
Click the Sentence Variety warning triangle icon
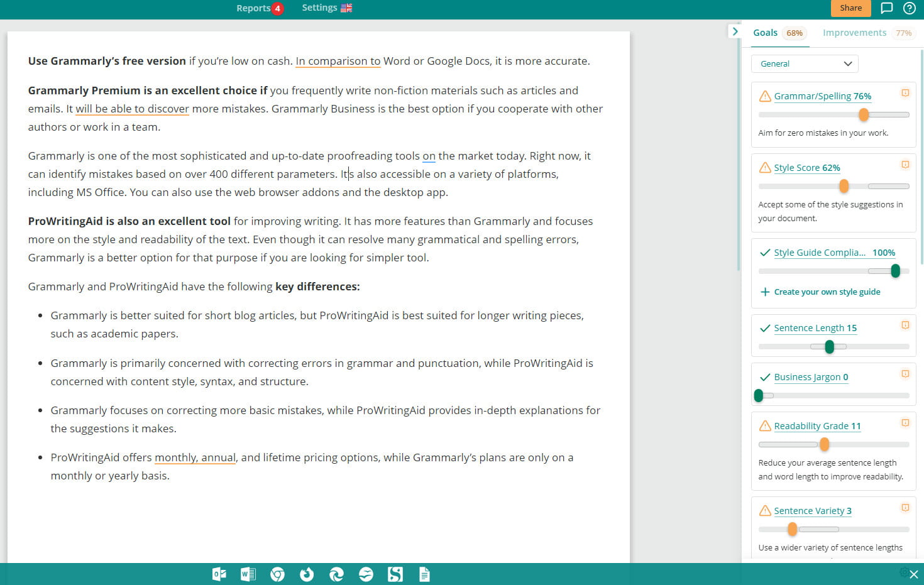pyautogui.click(x=765, y=511)
